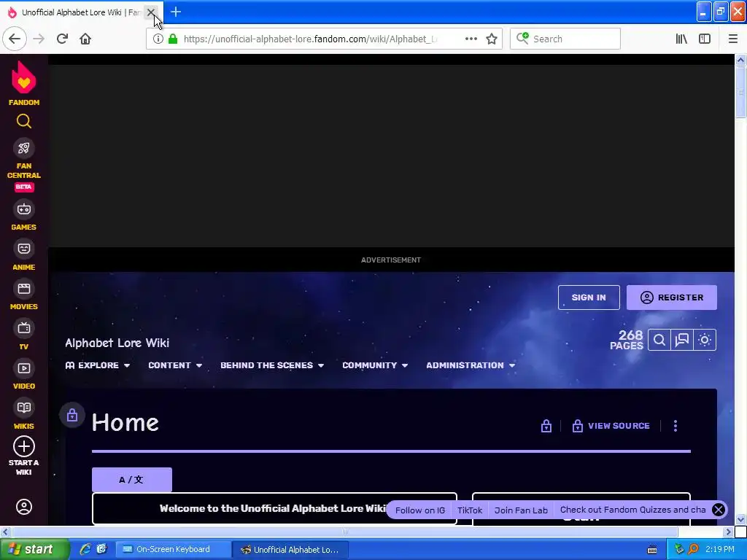Click Follow on IG link
The width and height of the screenshot is (747, 560).
click(x=419, y=510)
